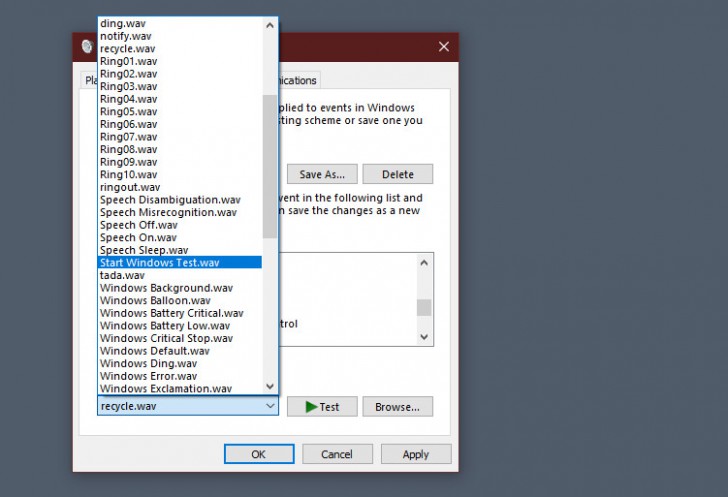728x497 pixels.
Task: Choose tada.wav from the list
Action: click(x=180, y=275)
